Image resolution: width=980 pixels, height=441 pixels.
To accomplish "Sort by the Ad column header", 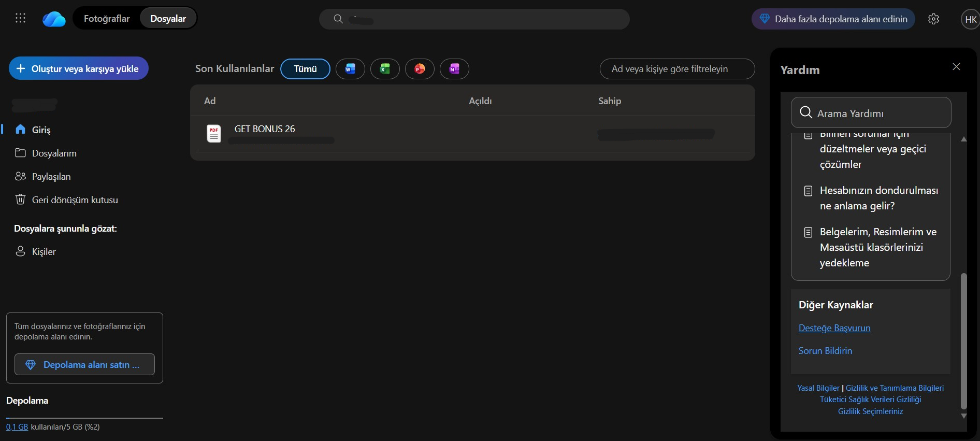I will 210,101.
